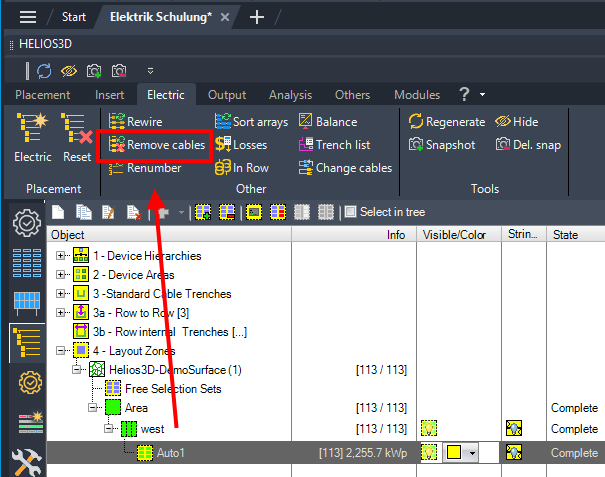Screen dimensions: 605x477
Task: Expand the 1 - Device Hierarchies node
Action: (62, 256)
